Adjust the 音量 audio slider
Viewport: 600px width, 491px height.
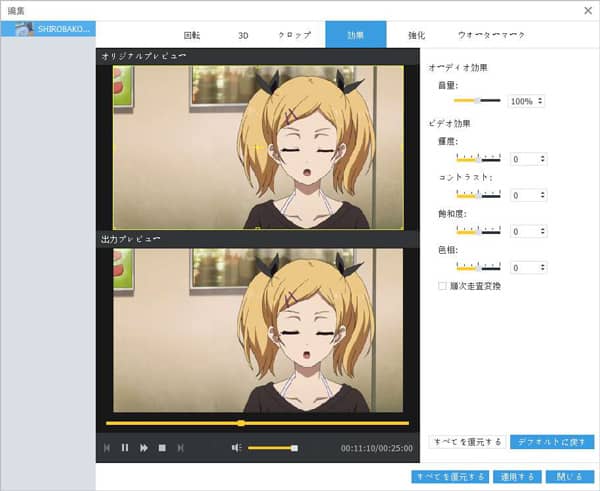tap(477, 101)
